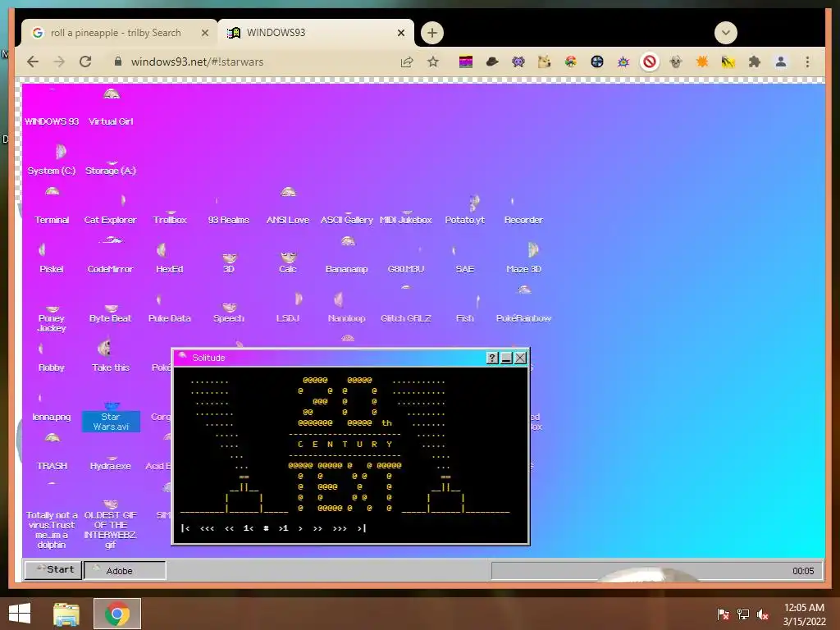The width and height of the screenshot is (840, 630).
Task: Click the fastest forward '>>>' control
Action: pos(340,528)
